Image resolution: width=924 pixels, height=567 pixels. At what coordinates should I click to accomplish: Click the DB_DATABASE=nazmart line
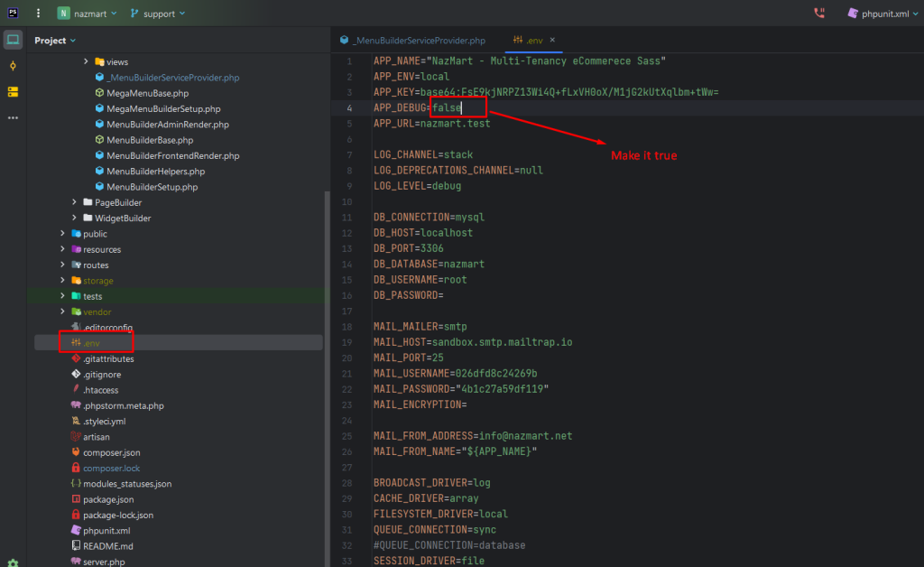[429, 264]
